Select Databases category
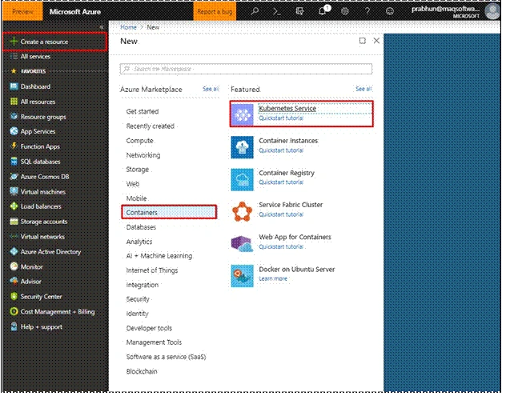This screenshot has height=420, width=506. pyautogui.click(x=141, y=227)
